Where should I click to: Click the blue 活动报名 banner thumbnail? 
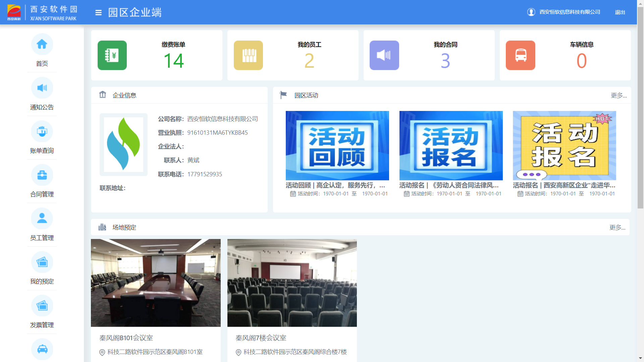[x=451, y=145]
